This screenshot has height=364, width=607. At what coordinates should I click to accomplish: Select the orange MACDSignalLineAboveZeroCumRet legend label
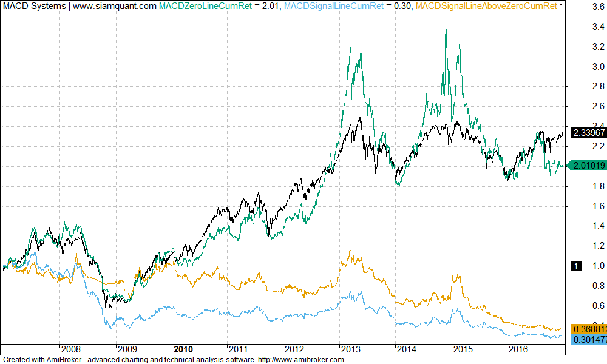[487, 7]
